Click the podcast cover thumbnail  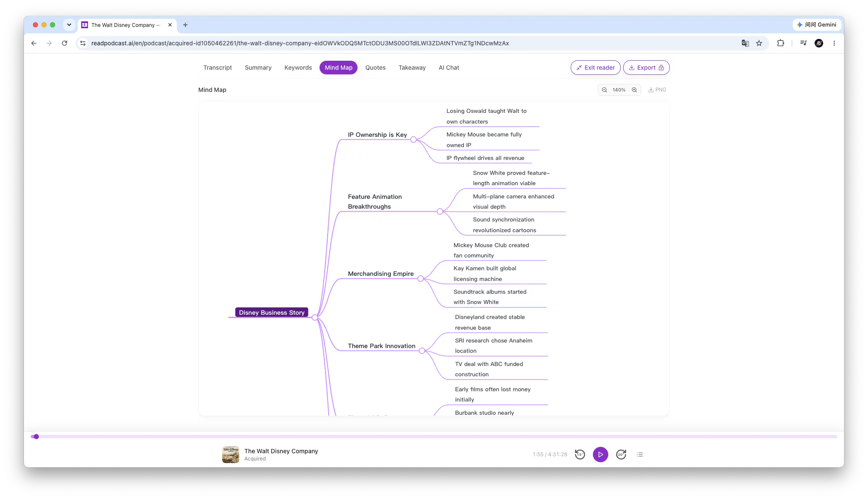point(231,455)
